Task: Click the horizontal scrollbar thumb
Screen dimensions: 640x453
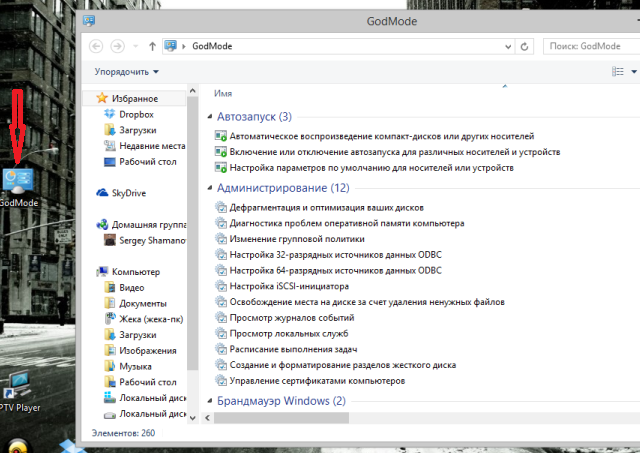Action: pos(281,418)
